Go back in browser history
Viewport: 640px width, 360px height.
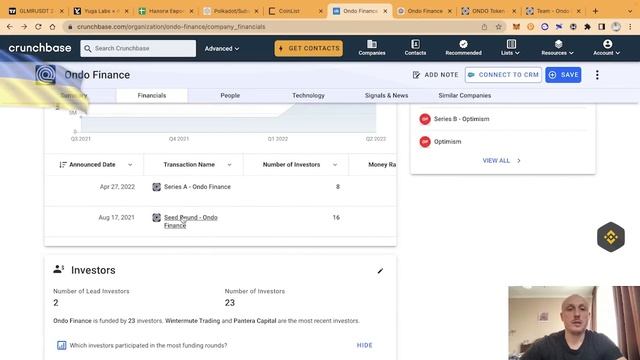pos(10,27)
